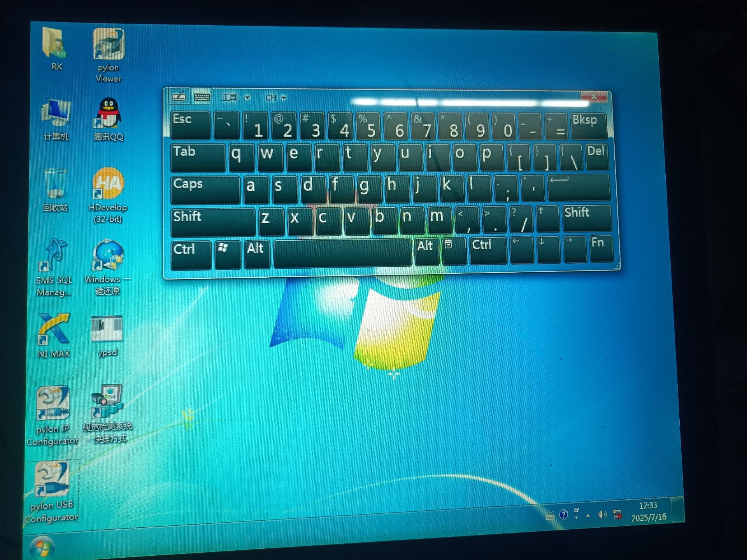This screenshot has height=560, width=747.
Task: Switch to handwriting input mode
Action: coord(179,97)
